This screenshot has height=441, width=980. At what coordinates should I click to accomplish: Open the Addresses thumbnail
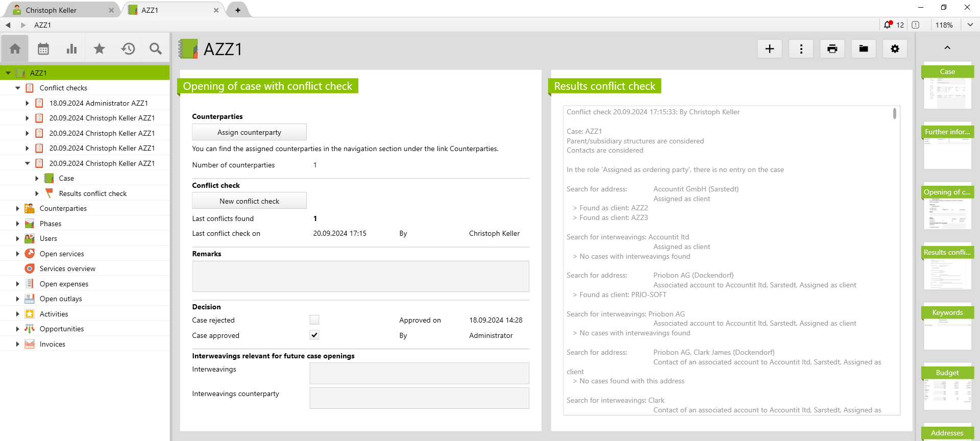(x=947, y=433)
